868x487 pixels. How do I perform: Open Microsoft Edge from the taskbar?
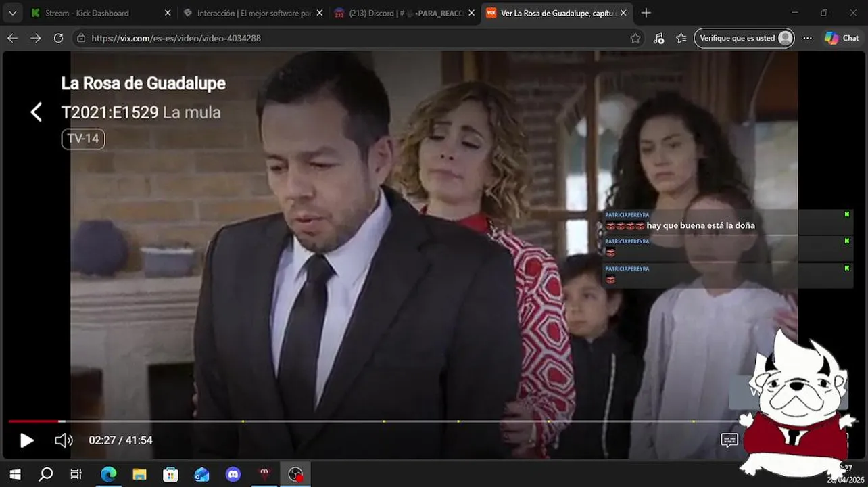pyautogui.click(x=108, y=474)
